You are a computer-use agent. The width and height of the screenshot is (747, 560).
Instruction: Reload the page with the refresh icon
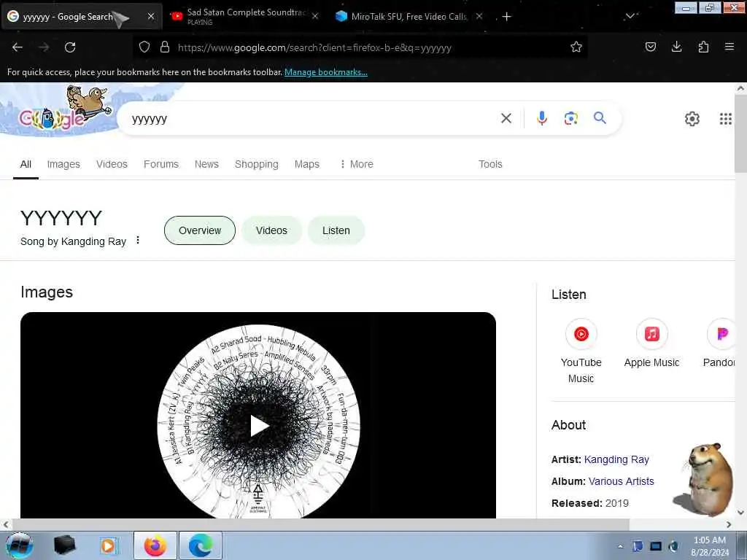[70, 47]
